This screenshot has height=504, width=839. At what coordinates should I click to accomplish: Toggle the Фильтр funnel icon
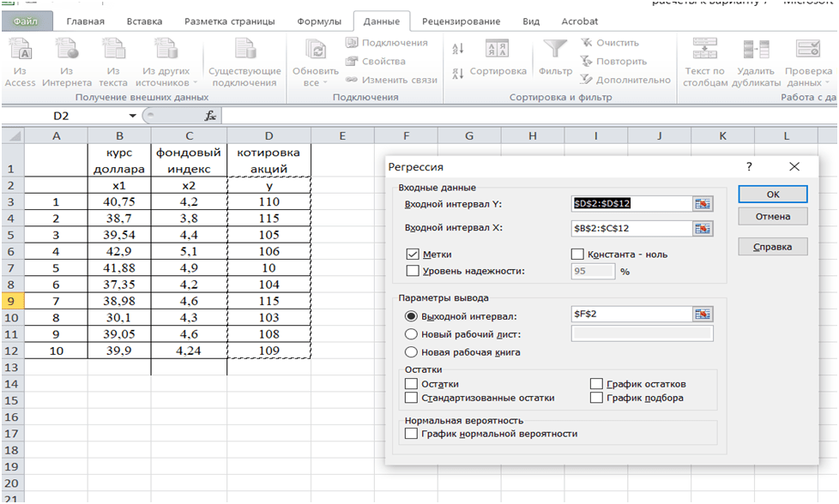pyautogui.click(x=555, y=49)
